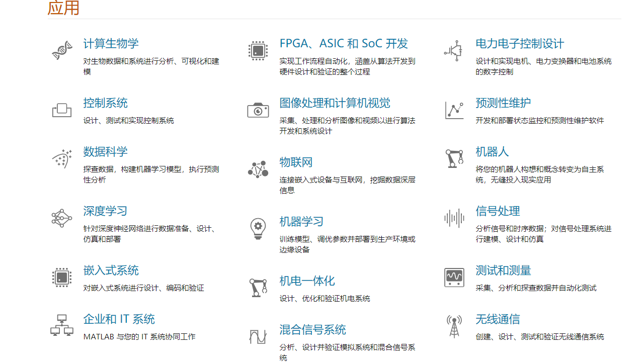Click the transistor icon for 电力电子控制设计
644x362 pixels.
(x=454, y=50)
